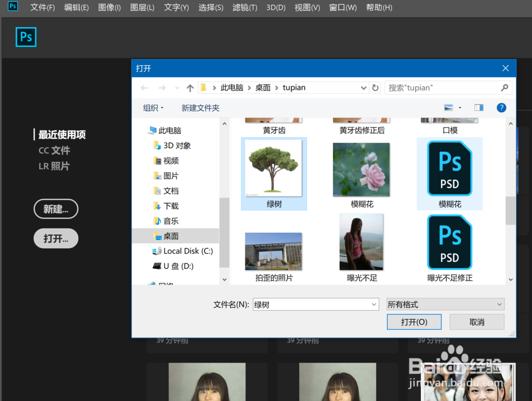Click the 文件名 text input field
This screenshot has height=401, width=532.
312,305
